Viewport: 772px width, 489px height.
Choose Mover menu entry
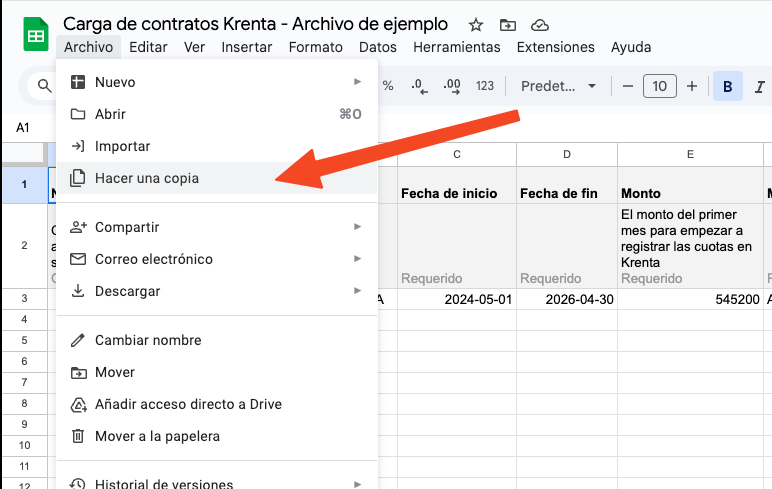point(217,372)
